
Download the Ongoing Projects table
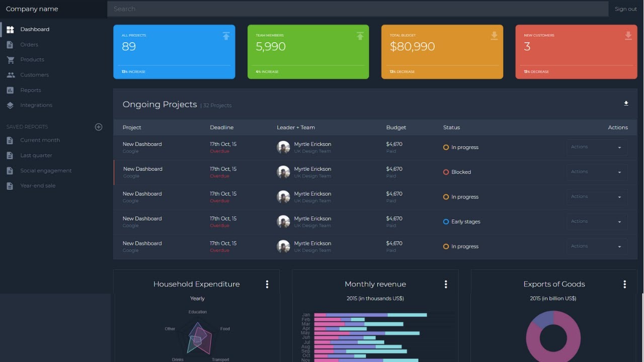(x=626, y=104)
